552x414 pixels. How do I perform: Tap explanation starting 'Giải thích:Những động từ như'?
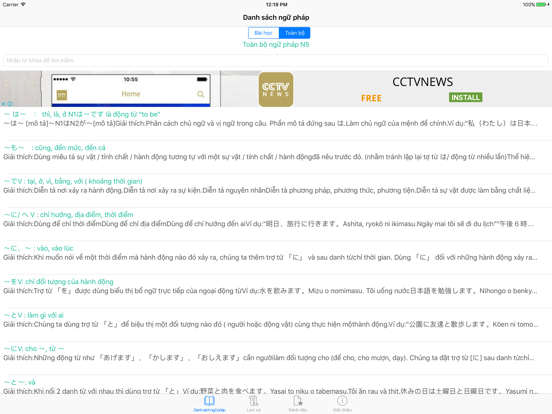point(269,358)
